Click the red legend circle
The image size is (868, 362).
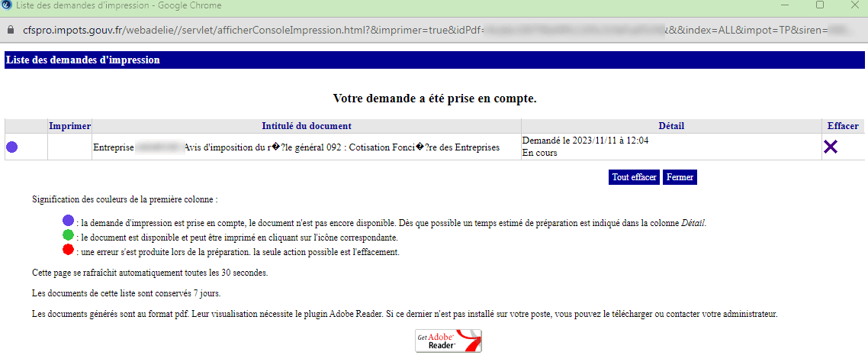[x=68, y=250]
